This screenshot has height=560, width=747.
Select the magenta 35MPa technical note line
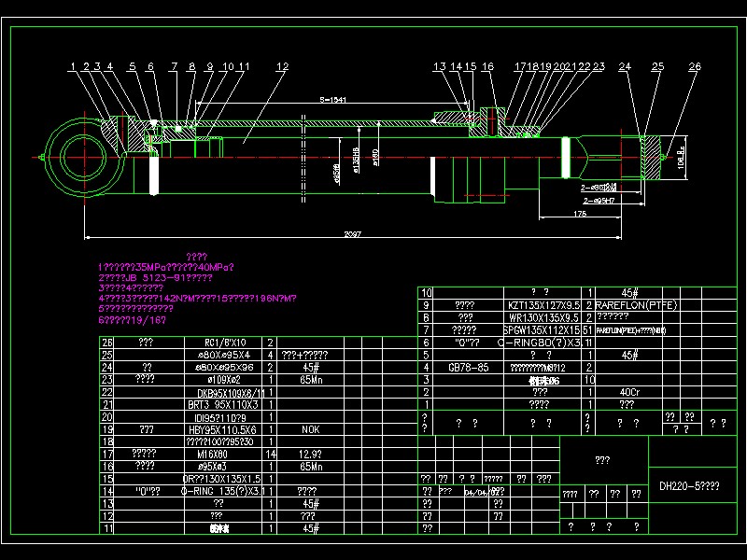tap(165, 267)
